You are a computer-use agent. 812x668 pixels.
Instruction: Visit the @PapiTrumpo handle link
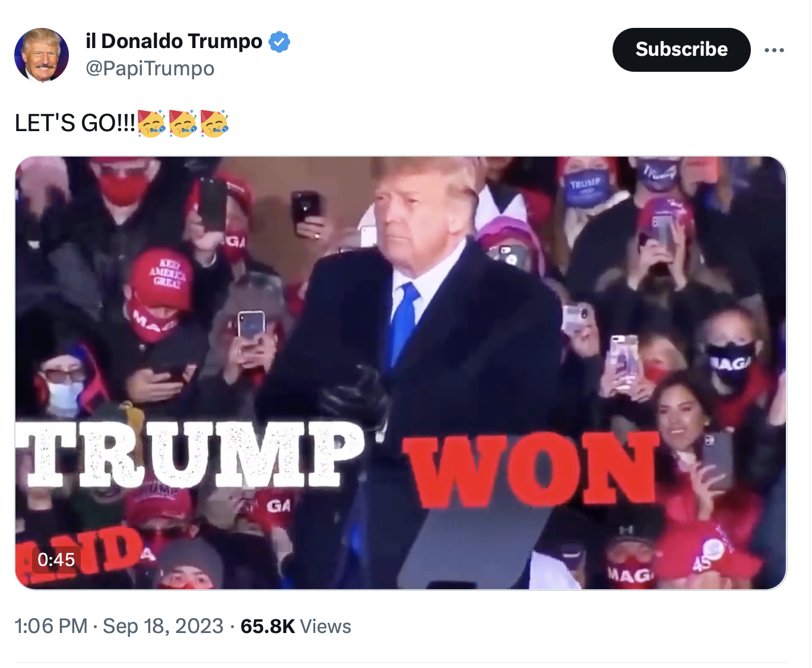pos(150,68)
